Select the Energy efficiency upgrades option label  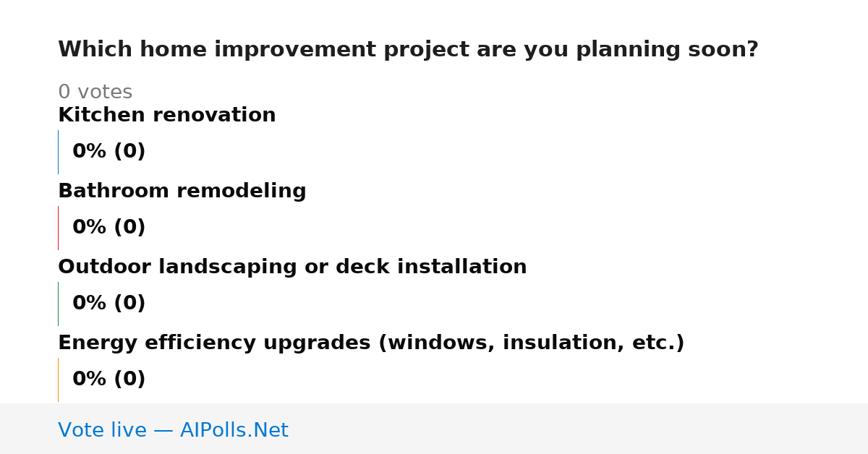click(x=371, y=343)
